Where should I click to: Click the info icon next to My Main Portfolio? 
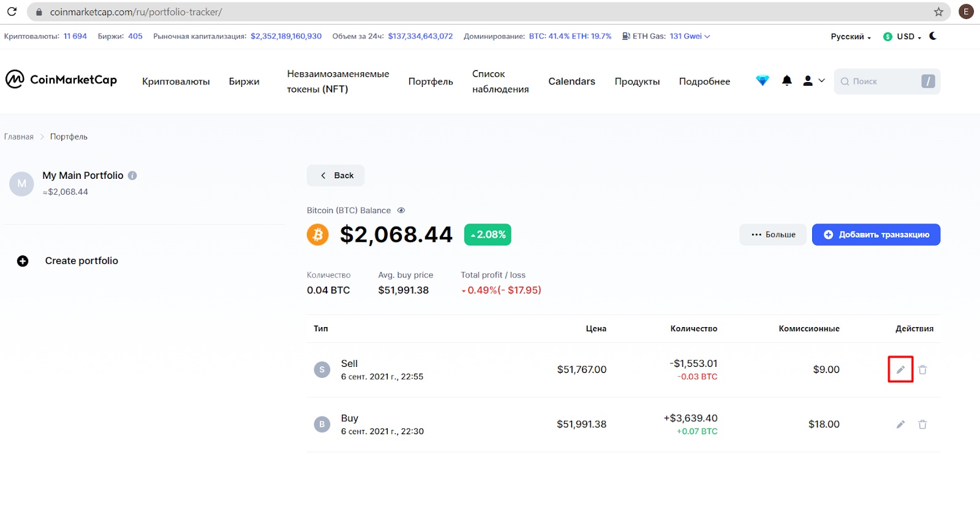tap(132, 175)
